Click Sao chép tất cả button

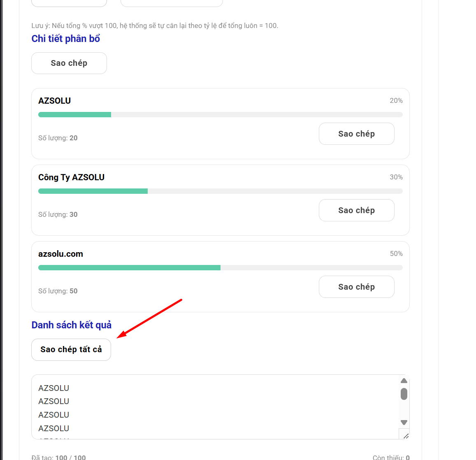(71, 350)
